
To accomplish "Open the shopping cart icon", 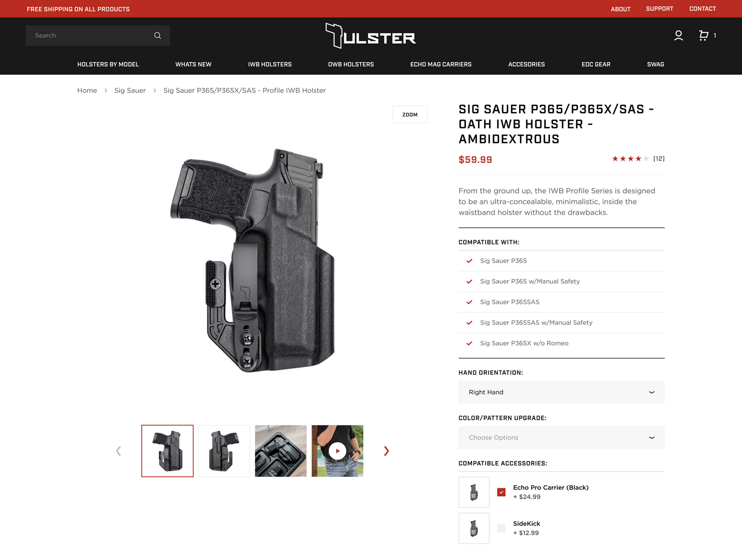I will tap(704, 35).
